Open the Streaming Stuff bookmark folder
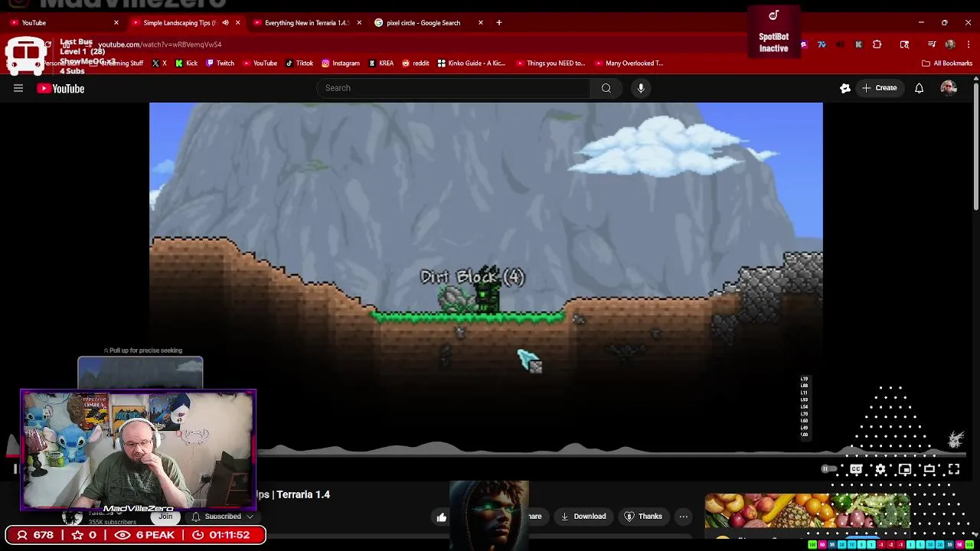The height and width of the screenshot is (551, 980). (x=116, y=64)
